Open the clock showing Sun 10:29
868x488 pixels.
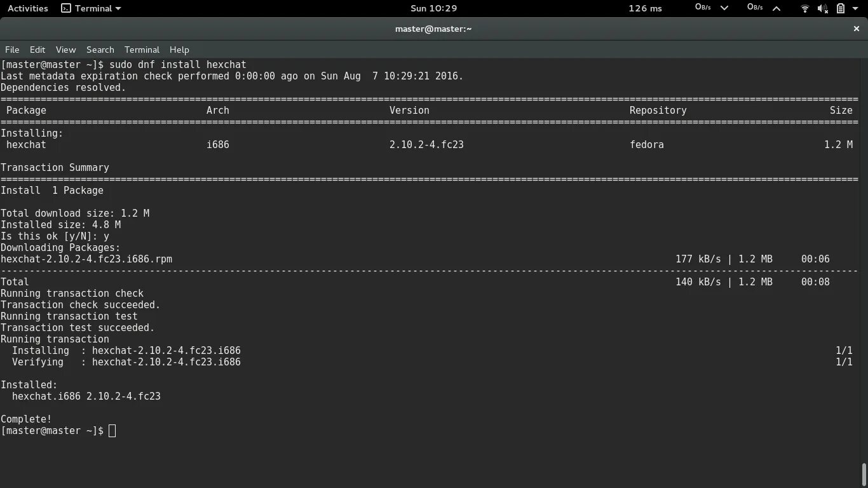[434, 8]
